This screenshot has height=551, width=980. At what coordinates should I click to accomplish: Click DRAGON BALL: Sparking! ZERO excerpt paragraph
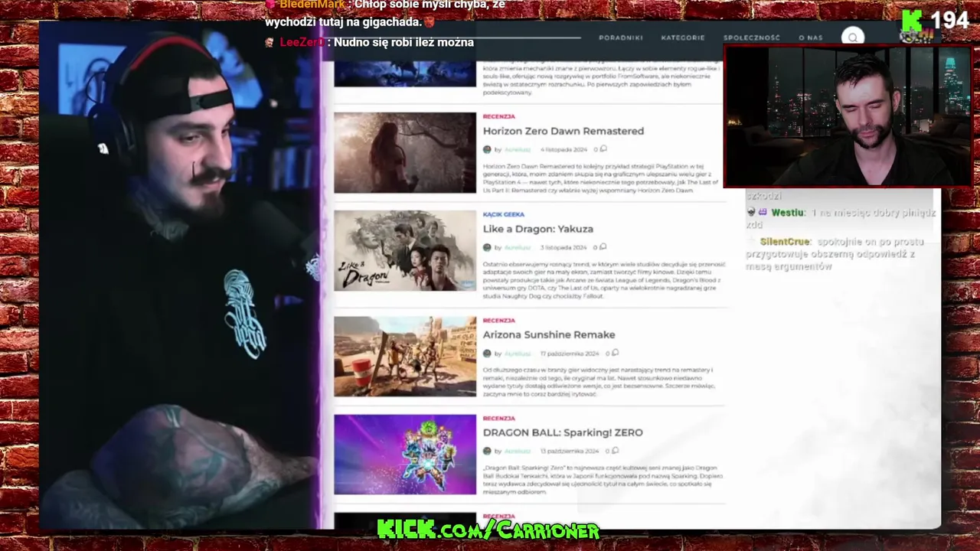point(602,479)
